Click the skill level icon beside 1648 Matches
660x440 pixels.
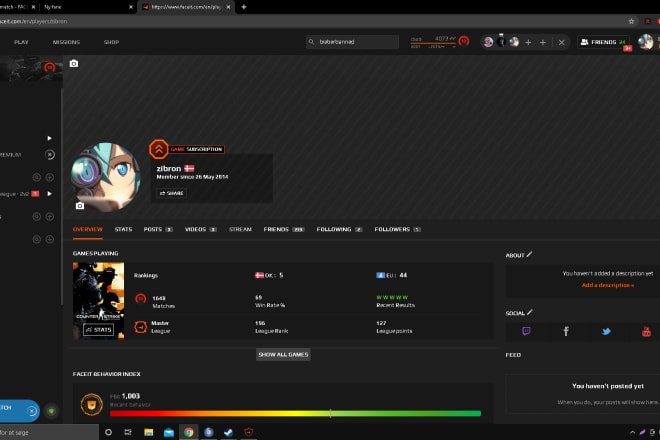(x=141, y=299)
